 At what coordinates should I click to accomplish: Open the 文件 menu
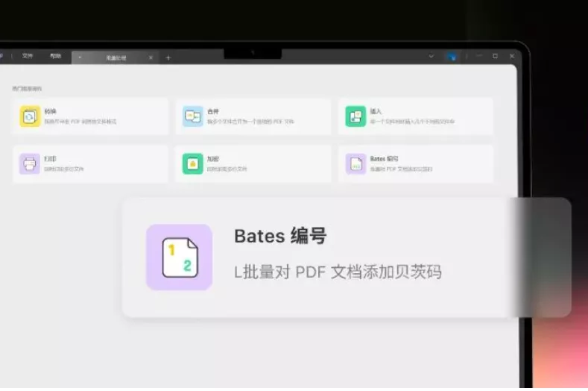click(x=28, y=56)
